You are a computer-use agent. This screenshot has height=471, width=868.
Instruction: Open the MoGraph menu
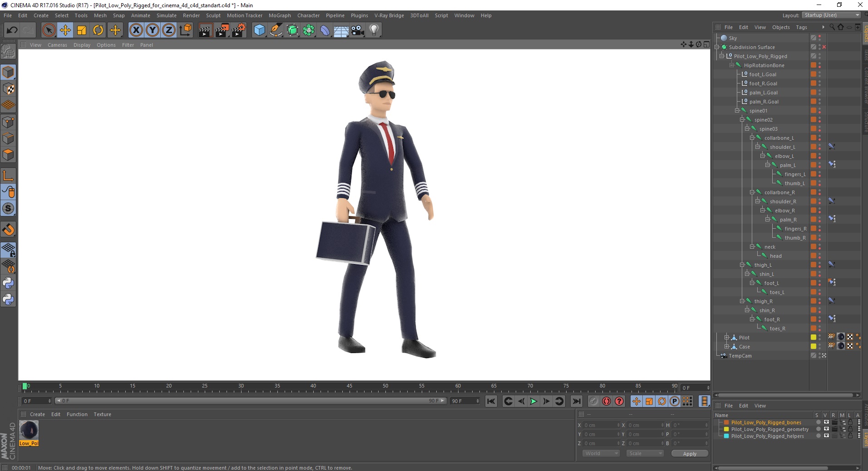[x=280, y=15]
